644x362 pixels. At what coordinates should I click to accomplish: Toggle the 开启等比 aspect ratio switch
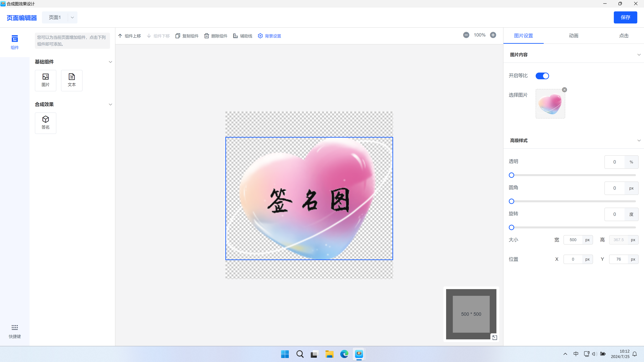point(542,76)
